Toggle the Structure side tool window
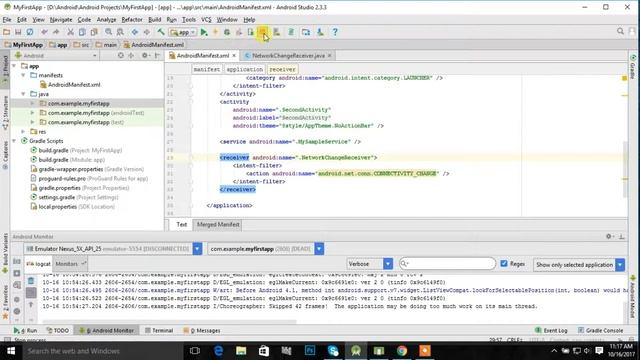This screenshot has width=640, height=360. point(5,113)
